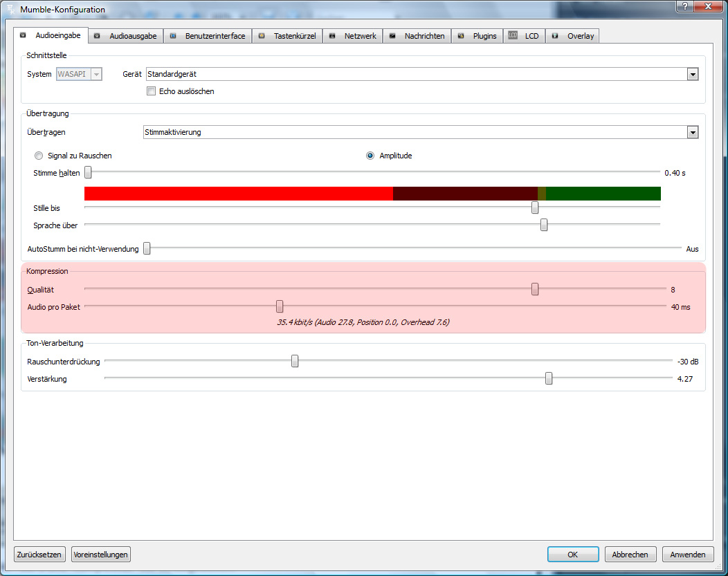The width and height of the screenshot is (728, 576).
Task: Click the Qualität slider handle
Action: click(x=535, y=290)
